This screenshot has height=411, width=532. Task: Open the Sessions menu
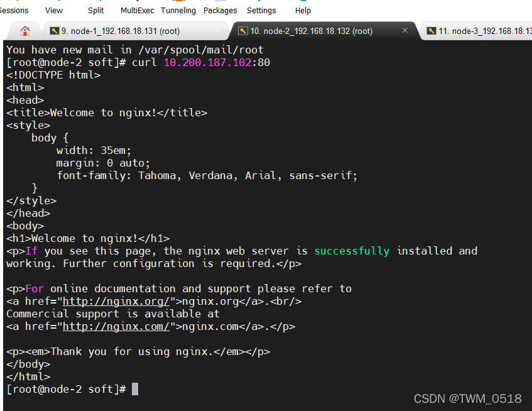14,10
